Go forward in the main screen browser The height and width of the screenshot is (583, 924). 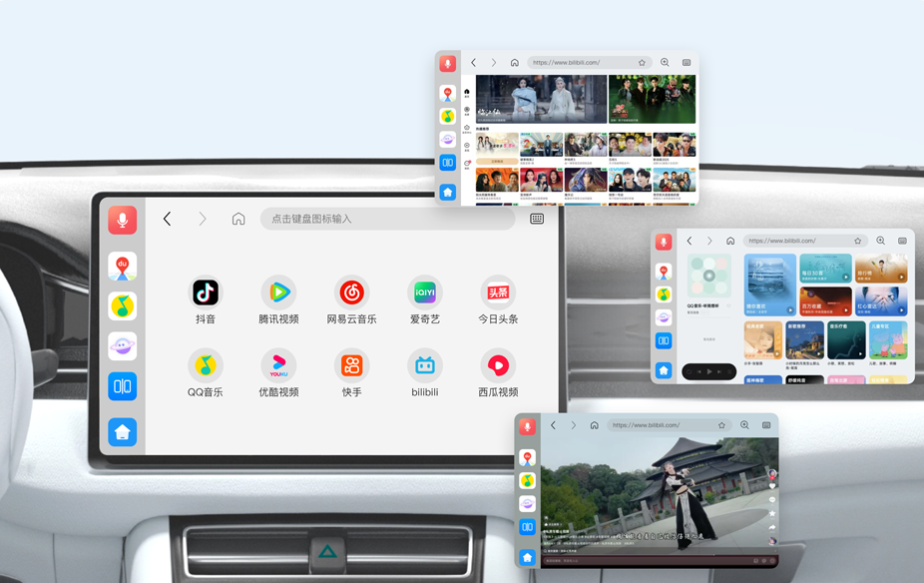(x=203, y=219)
